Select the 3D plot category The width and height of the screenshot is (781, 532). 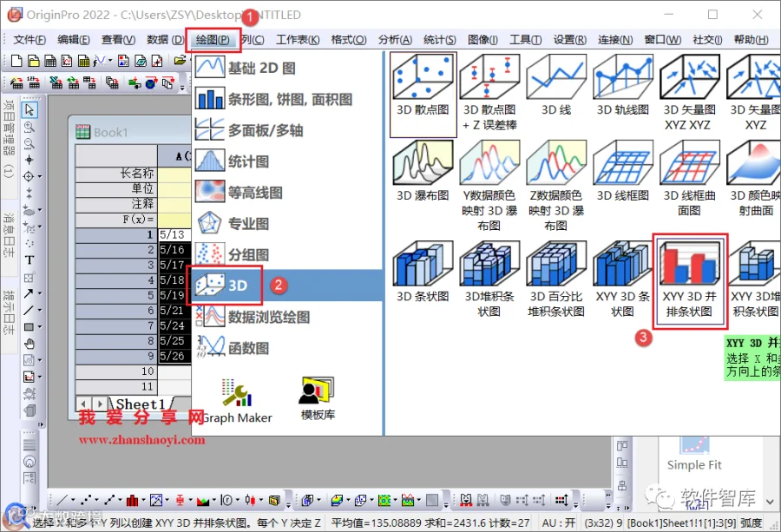click(x=287, y=286)
